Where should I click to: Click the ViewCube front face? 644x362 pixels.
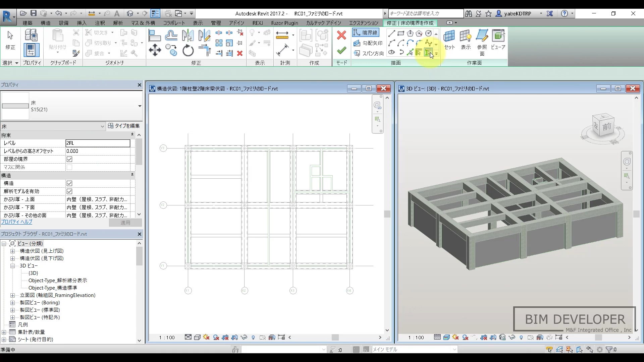click(x=607, y=127)
